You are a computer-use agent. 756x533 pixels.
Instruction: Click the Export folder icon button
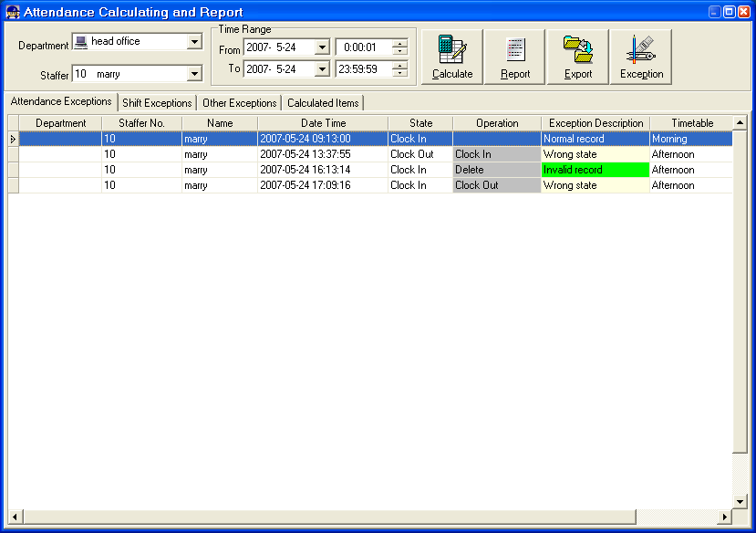578,57
